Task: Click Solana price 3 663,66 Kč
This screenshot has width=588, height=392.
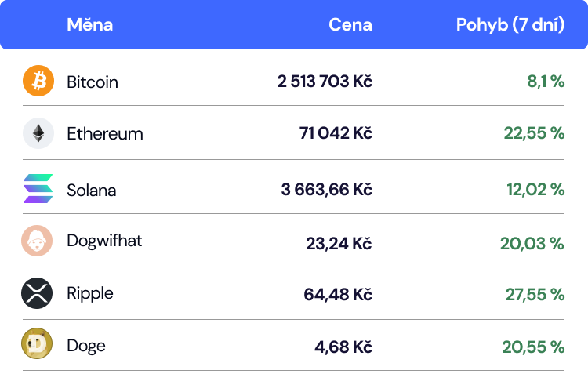Action: [327, 190]
